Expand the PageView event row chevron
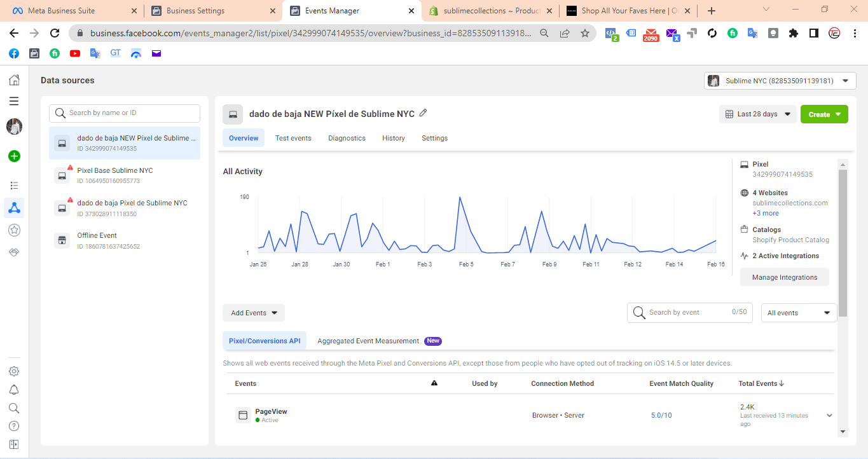Image resolution: width=868 pixels, height=459 pixels. (x=829, y=415)
